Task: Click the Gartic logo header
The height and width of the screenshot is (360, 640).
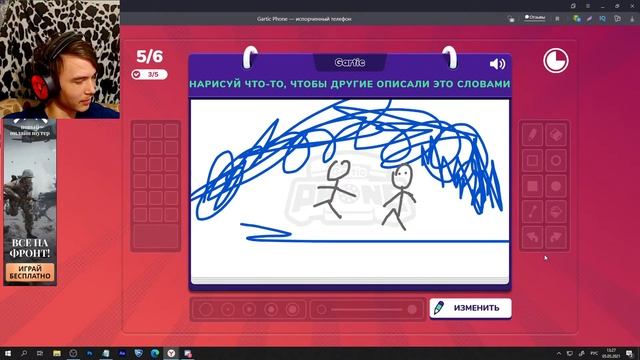Action: pos(350,62)
